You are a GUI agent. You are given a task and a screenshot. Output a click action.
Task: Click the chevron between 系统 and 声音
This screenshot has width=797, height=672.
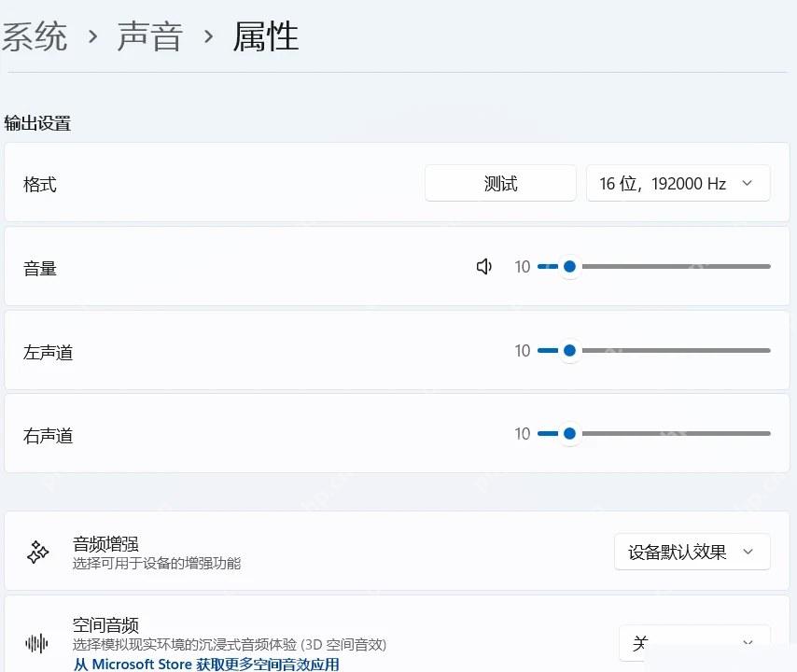tap(92, 36)
